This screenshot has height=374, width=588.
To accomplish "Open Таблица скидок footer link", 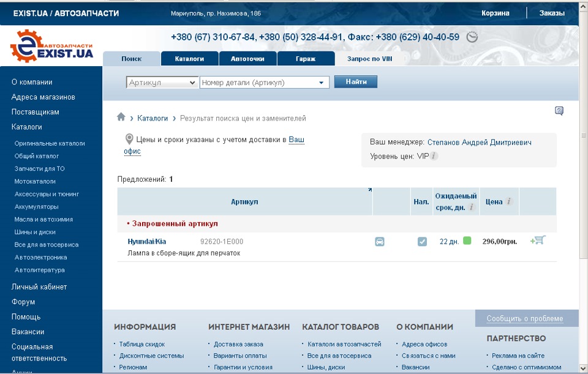I will [x=142, y=344].
